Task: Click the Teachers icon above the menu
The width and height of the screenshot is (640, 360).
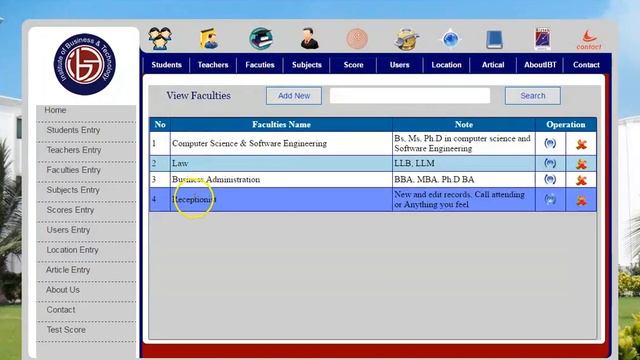Action: point(209,39)
